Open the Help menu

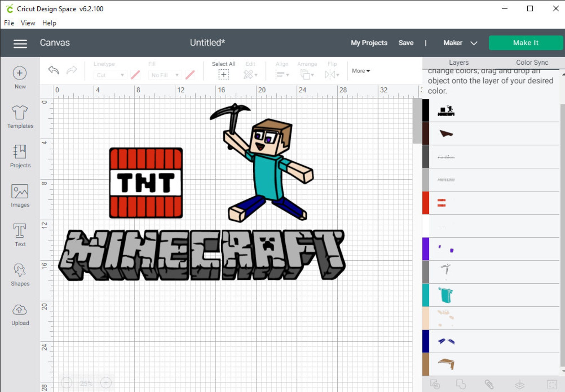point(49,23)
